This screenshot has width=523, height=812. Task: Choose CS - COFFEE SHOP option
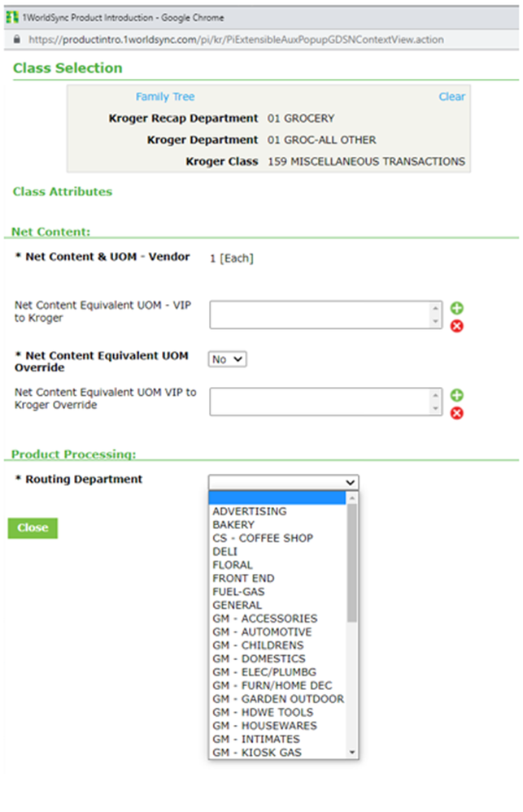coord(277,538)
